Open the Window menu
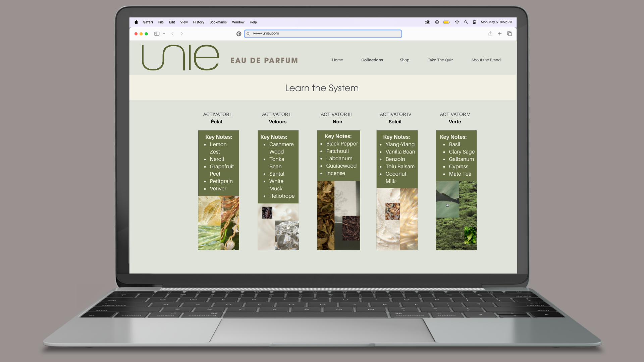The width and height of the screenshot is (644, 362). point(238,22)
